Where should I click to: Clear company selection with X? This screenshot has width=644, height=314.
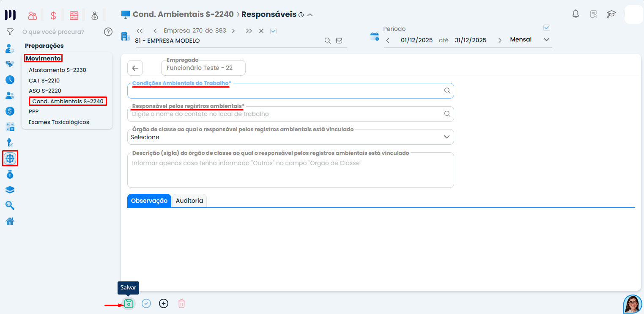[261, 31]
